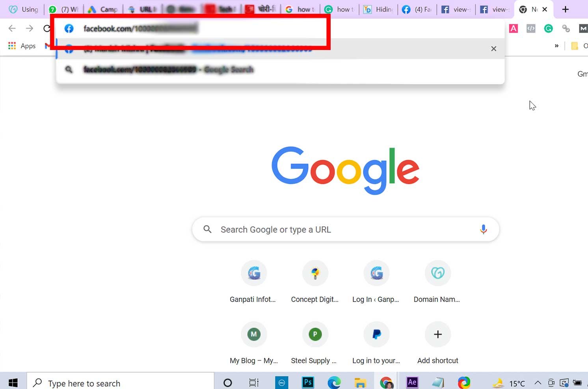Switch to the Grammarly-icon how t tab
588x389 pixels.
tap(340, 9)
